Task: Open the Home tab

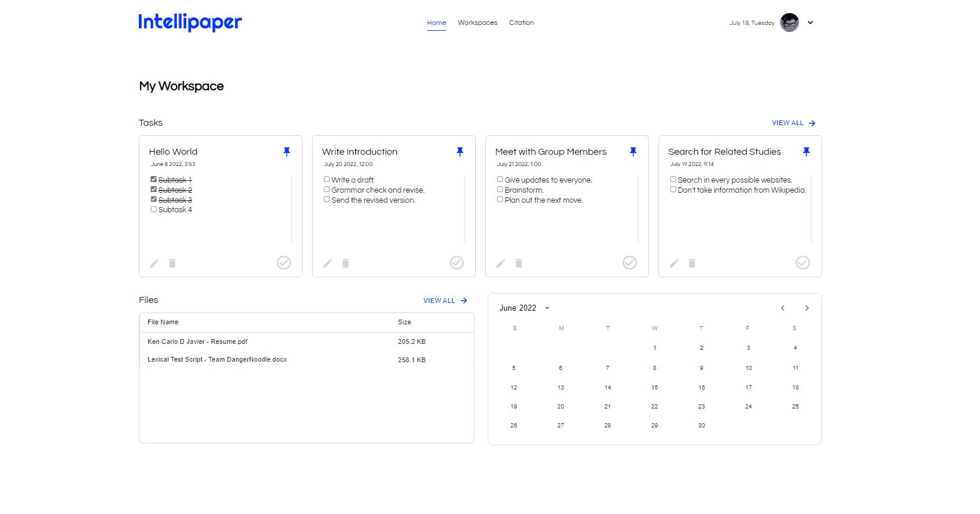Action: pos(437,23)
